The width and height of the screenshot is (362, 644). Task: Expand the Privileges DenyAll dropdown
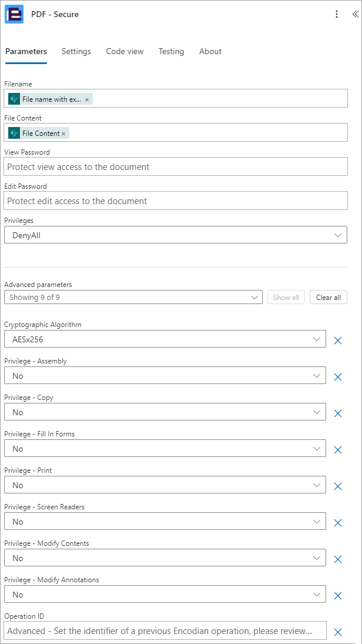[x=176, y=235]
